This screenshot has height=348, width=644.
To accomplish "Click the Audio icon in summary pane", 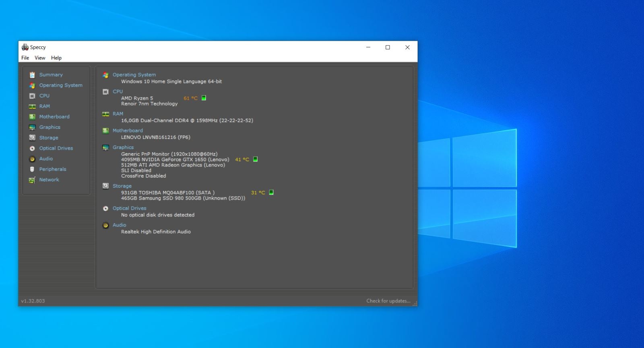I will [105, 225].
